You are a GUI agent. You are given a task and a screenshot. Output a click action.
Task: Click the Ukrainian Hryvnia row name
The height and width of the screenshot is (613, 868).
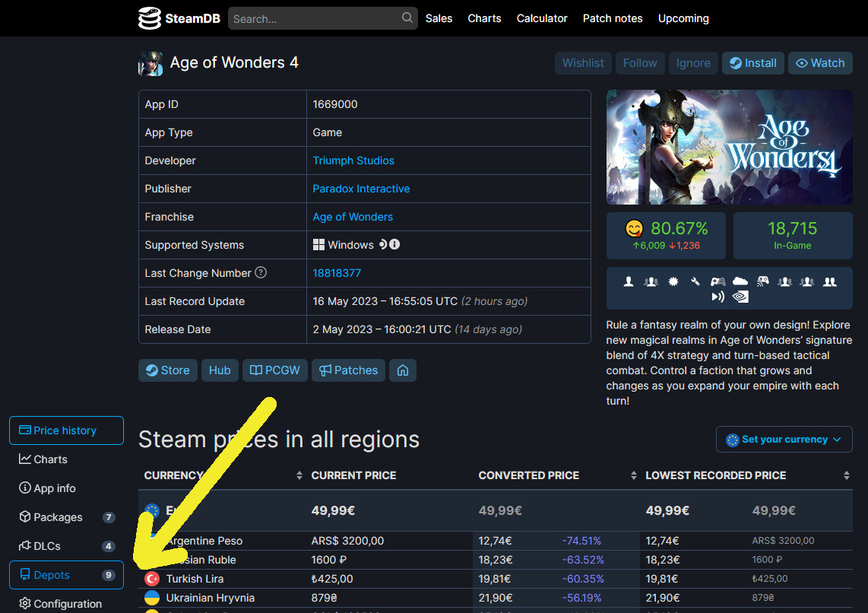pyautogui.click(x=211, y=598)
